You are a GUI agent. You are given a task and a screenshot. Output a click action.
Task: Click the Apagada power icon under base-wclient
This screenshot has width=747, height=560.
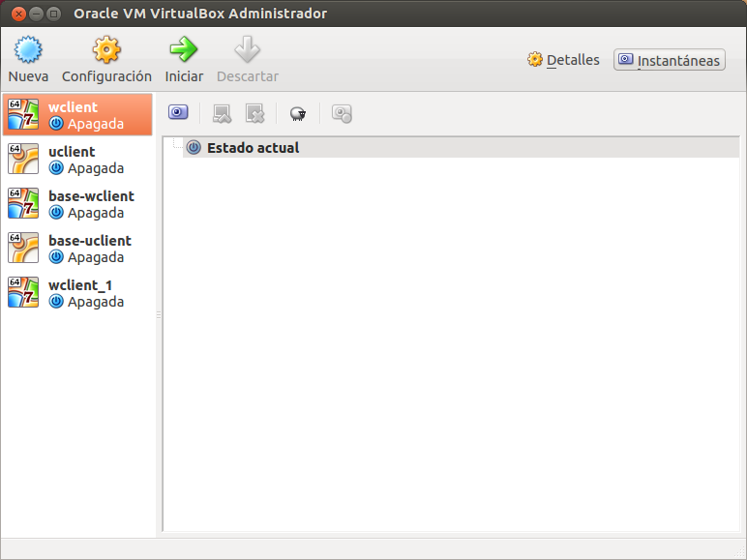click(x=56, y=213)
